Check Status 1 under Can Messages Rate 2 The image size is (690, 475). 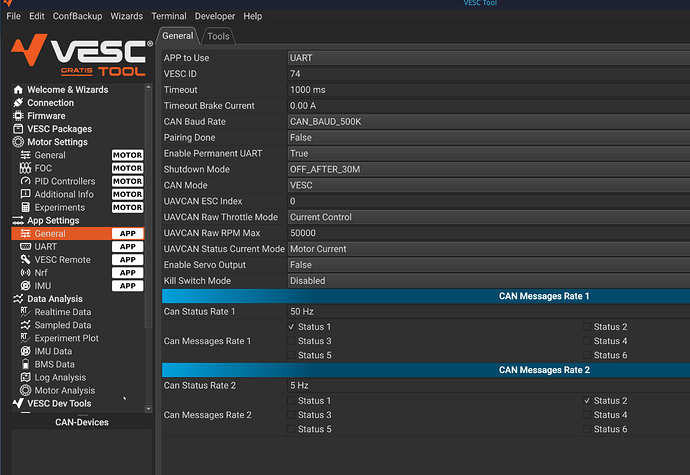(291, 401)
